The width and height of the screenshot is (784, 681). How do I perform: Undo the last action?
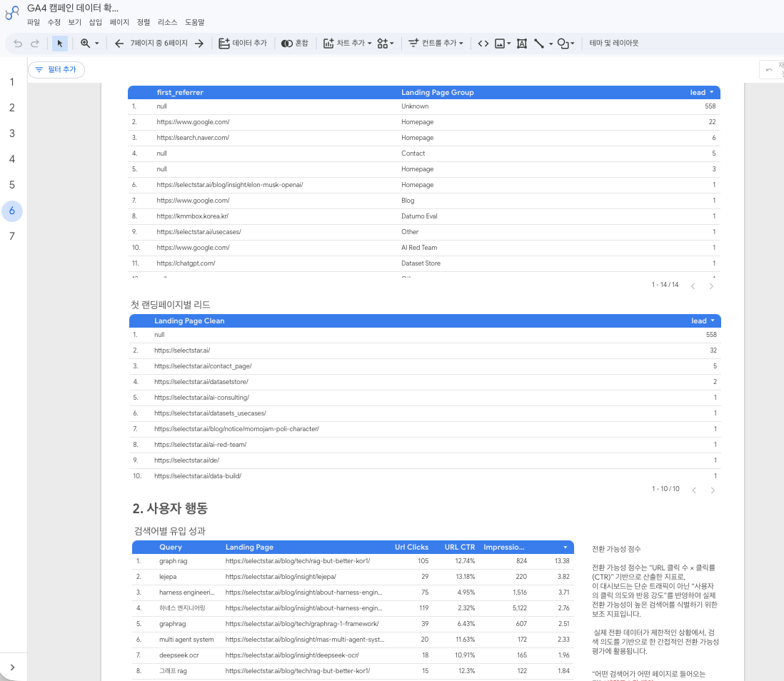(18, 44)
